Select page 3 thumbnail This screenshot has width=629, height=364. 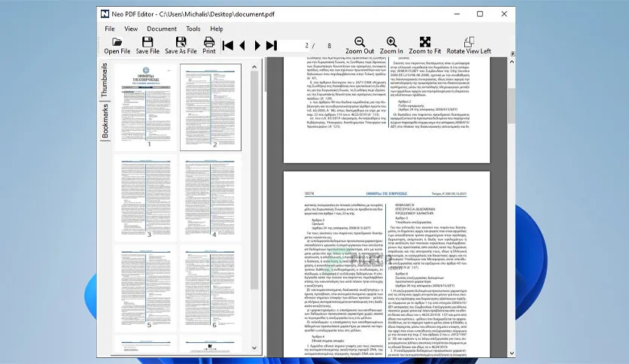click(x=146, y=198)
